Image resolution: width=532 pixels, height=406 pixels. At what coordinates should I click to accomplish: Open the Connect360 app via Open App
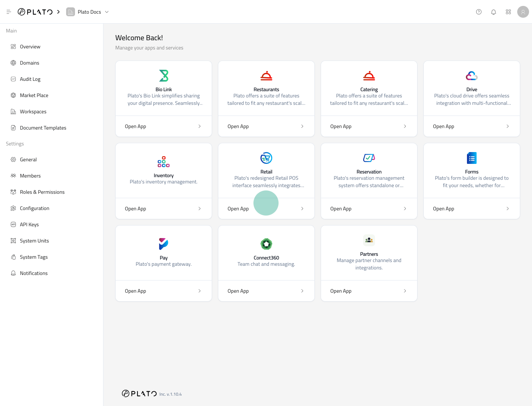click(x=266, y=291)
